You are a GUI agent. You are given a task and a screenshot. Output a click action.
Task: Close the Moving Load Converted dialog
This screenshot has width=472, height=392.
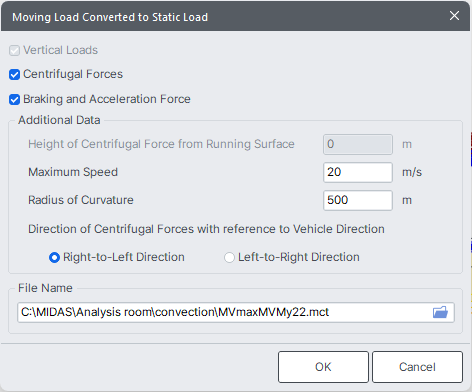[x=454, y=16]
